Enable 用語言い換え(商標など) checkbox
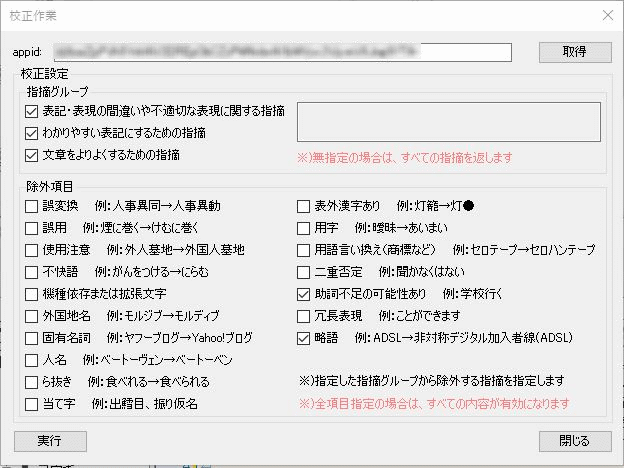Viewport: 624px width, 468px height. click(x=303, y=250)
